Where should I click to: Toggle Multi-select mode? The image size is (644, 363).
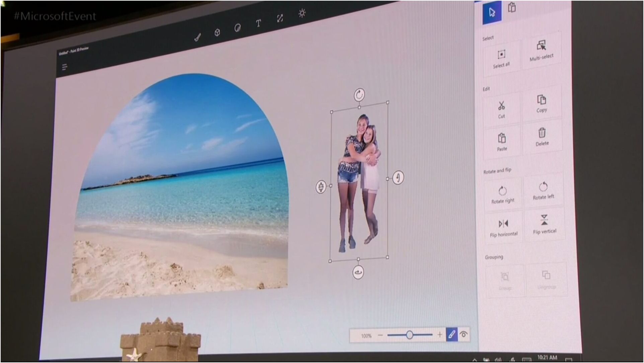(541, 50)
